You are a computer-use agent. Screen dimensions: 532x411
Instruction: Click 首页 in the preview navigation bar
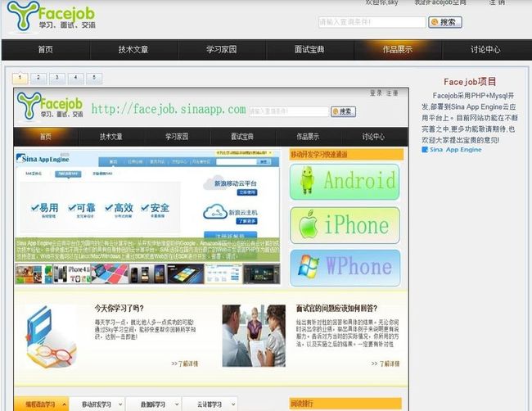(x=46, y=137)
